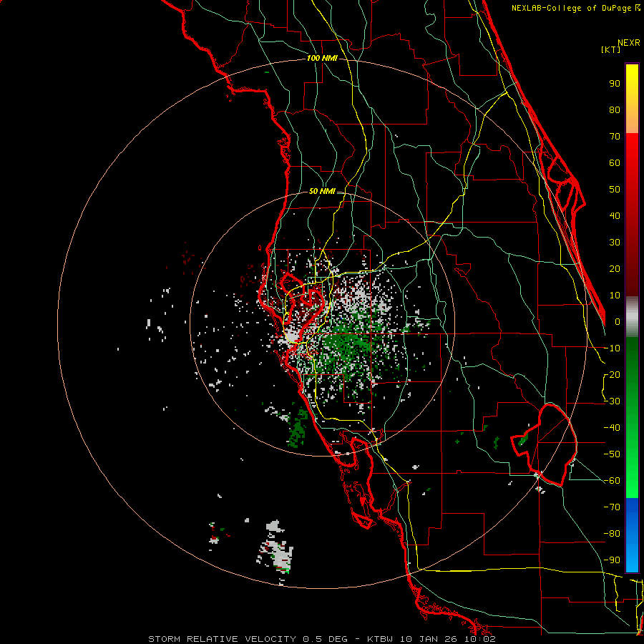Screen dimensions: 644x644
Task: Click the 70 value on the velocity scale
Action: (x=615, y=137)
